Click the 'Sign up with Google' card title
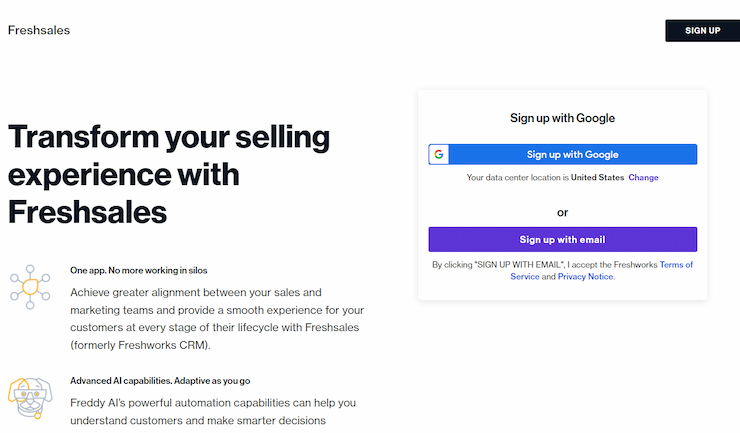The height and width of the screenshot is (433, 740). coord(562,118)
